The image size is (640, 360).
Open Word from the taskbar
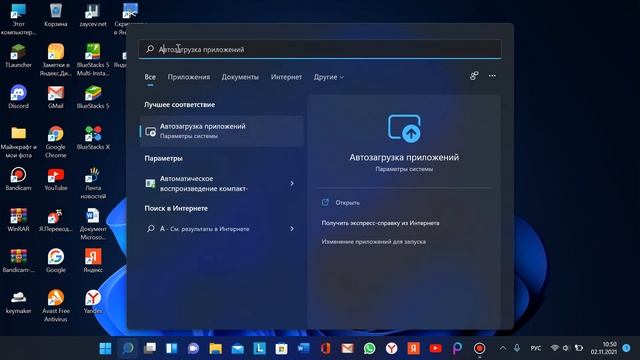(303, 348)
